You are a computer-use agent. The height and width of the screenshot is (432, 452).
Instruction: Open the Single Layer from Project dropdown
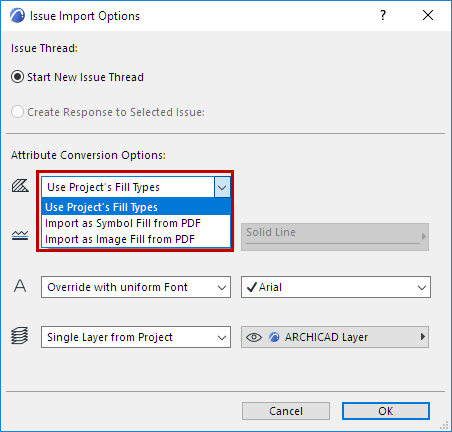tap(136, 337)
